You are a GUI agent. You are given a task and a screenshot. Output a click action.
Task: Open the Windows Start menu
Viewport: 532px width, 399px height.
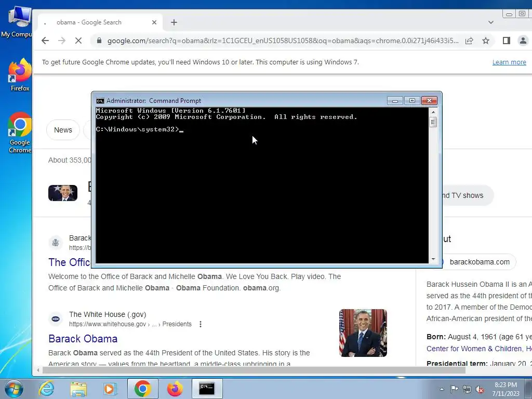click(x=14, y=389)
